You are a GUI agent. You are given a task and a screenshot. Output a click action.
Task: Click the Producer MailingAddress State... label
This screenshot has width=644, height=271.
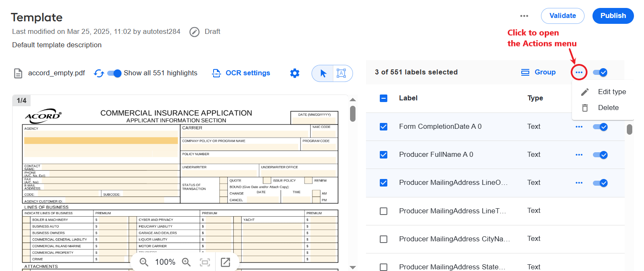click(452, 267)
